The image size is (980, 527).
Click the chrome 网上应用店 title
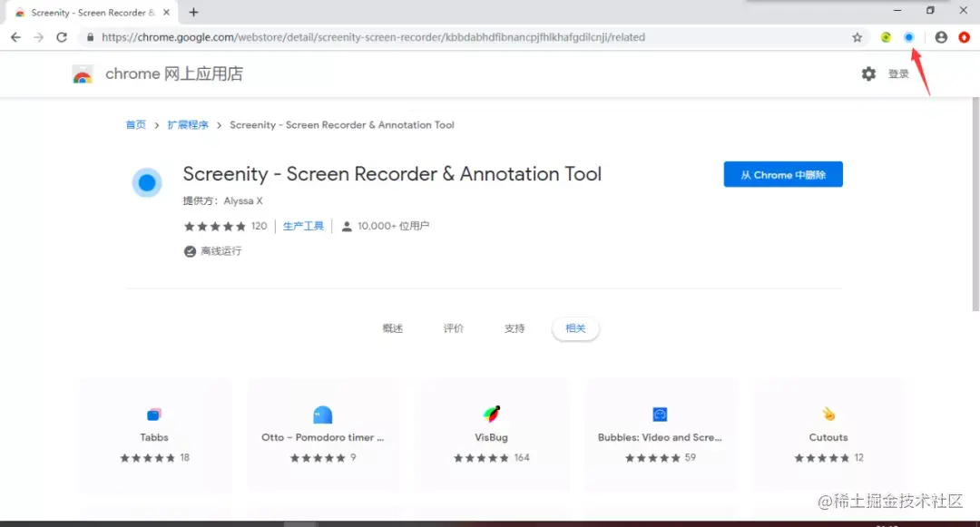[173, 73]
